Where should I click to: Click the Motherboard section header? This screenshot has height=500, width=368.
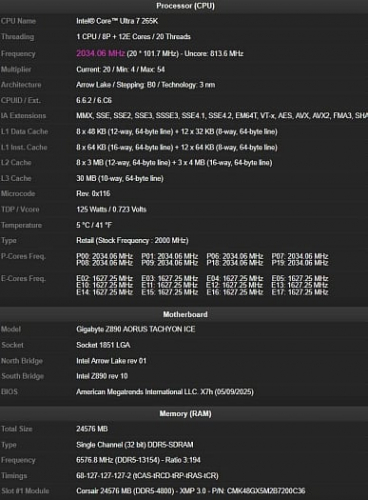[x=185, y=314]
